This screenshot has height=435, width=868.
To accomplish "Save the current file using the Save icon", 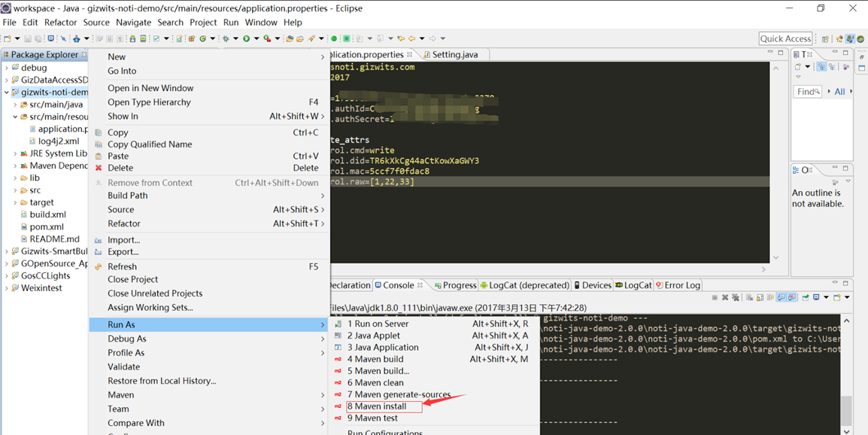I will 28,38.
